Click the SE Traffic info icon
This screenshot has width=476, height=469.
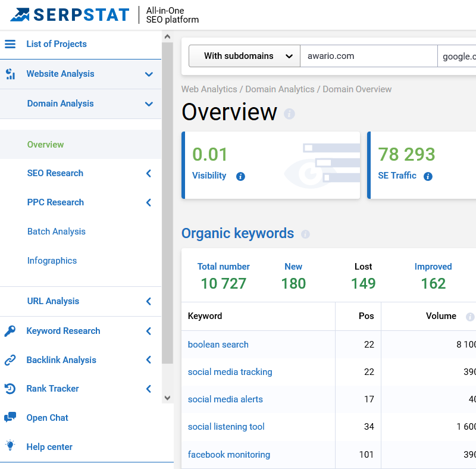[428, 176]
